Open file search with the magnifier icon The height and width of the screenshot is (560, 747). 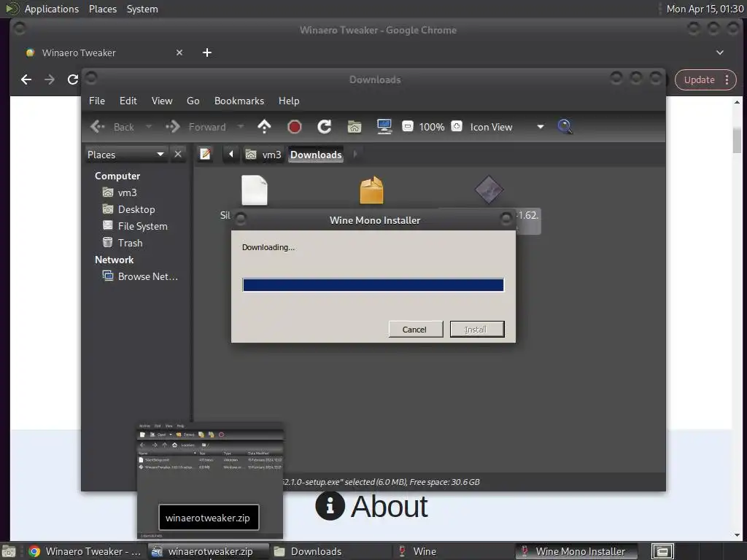565,127
